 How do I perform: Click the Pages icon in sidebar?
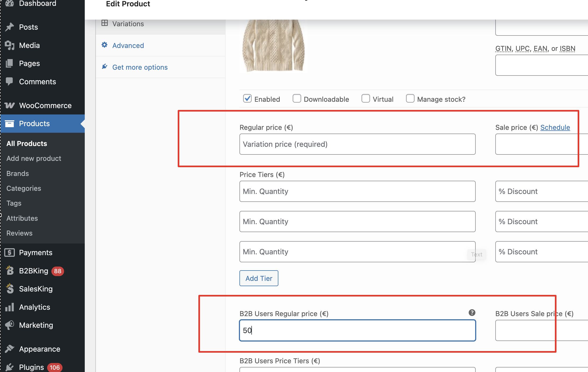point(10,63)
